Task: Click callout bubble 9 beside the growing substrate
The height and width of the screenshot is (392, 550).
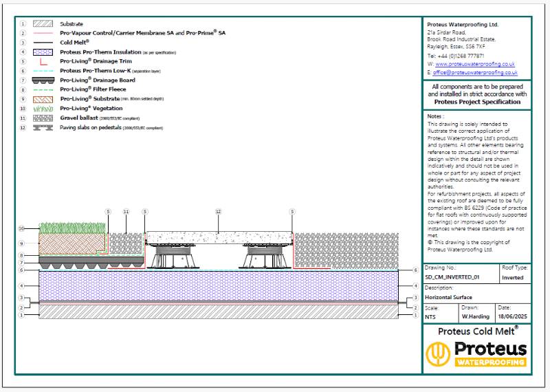Action: (x=21, y=243)
